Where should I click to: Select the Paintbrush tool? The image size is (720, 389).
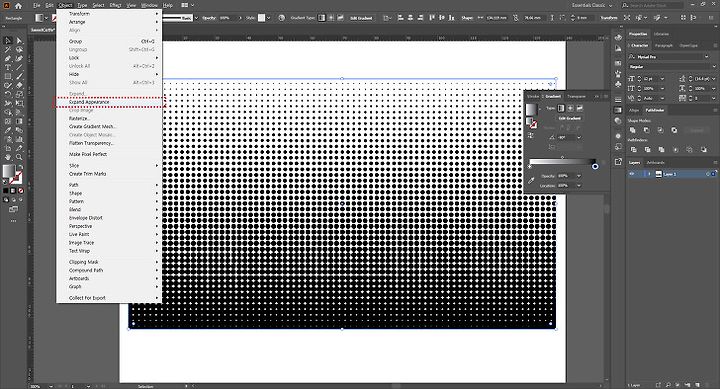point(19,76)
